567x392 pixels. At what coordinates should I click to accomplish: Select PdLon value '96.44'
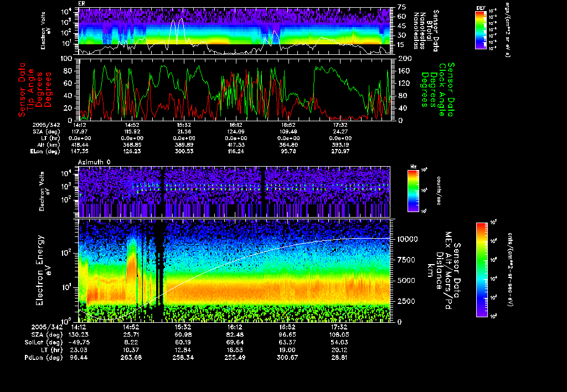tap(79, 357)
